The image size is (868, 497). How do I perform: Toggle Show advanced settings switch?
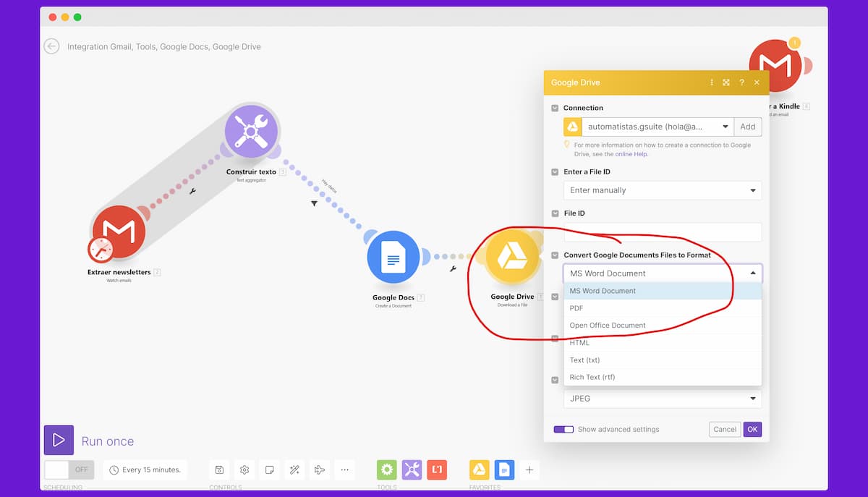[563, 429]
